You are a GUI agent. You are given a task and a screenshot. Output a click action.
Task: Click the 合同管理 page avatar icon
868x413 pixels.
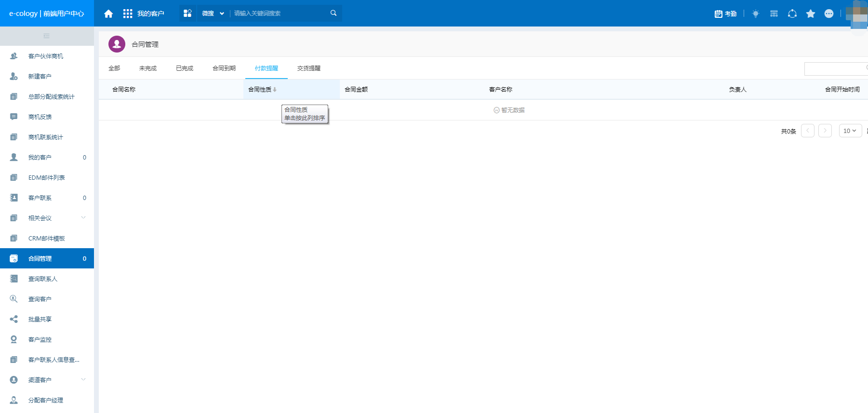click(x=117, y=44)
